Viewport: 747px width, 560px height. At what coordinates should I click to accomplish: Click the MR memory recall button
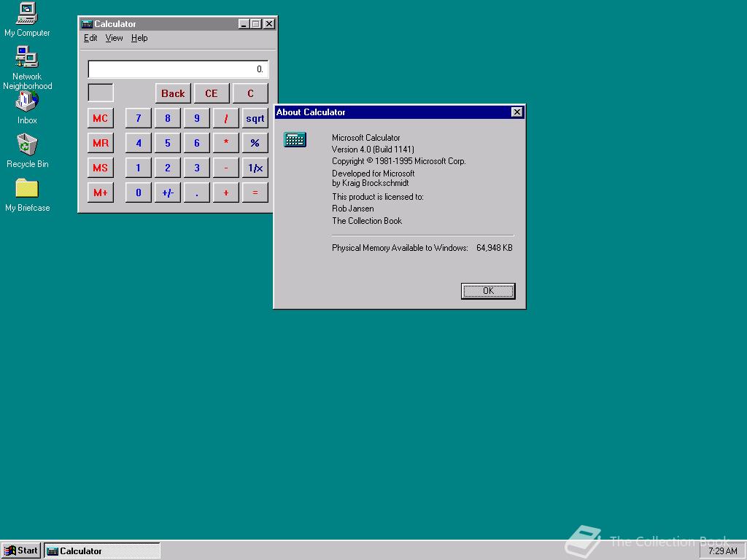coord(101,143)
